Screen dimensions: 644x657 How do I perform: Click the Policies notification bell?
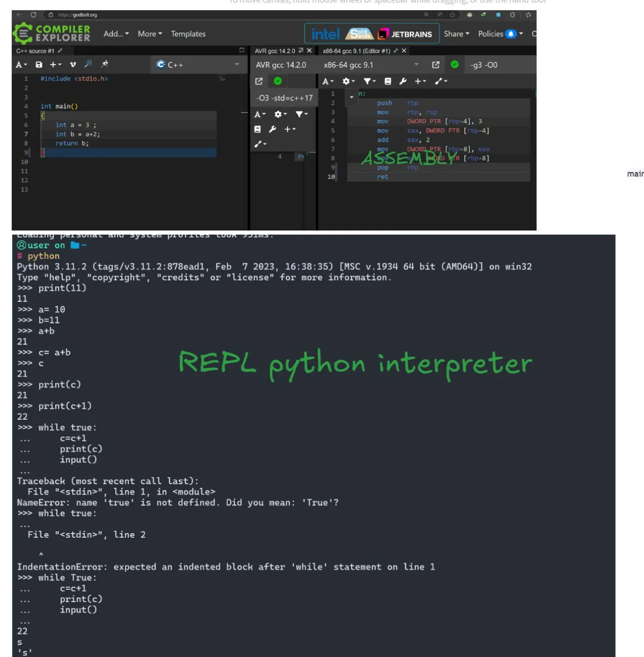(510, 34)
